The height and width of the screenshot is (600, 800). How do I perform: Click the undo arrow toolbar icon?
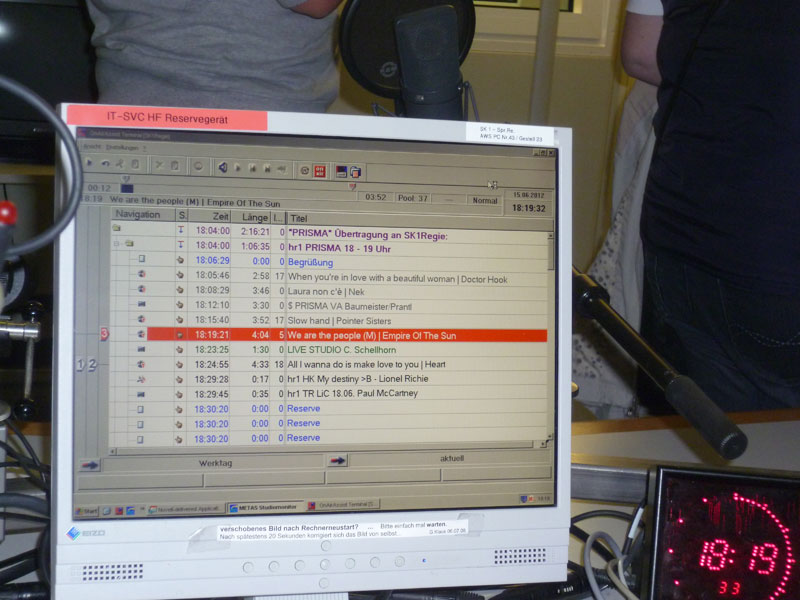pyautogui.click(x=105, y=164)
